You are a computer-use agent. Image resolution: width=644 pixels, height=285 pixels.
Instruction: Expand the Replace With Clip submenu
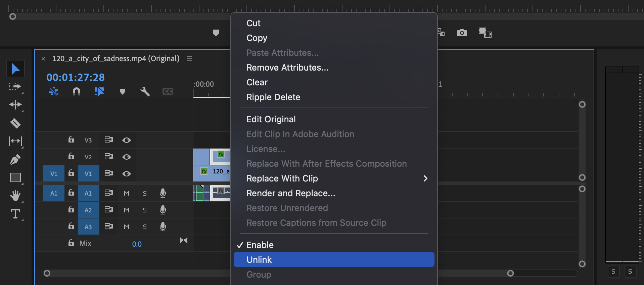[425, 178]
